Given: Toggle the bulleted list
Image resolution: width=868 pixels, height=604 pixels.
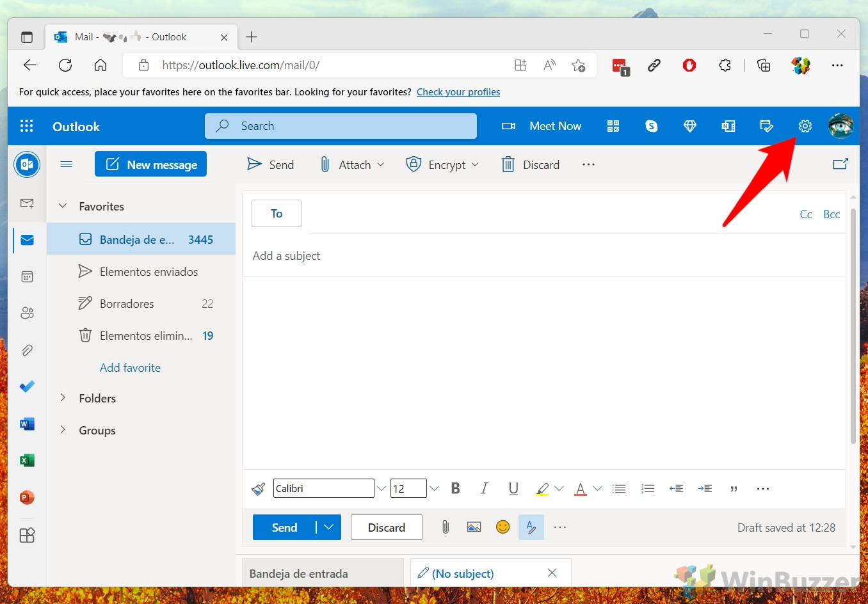Looking at the screenshot, I should click(x=619, y=489).
